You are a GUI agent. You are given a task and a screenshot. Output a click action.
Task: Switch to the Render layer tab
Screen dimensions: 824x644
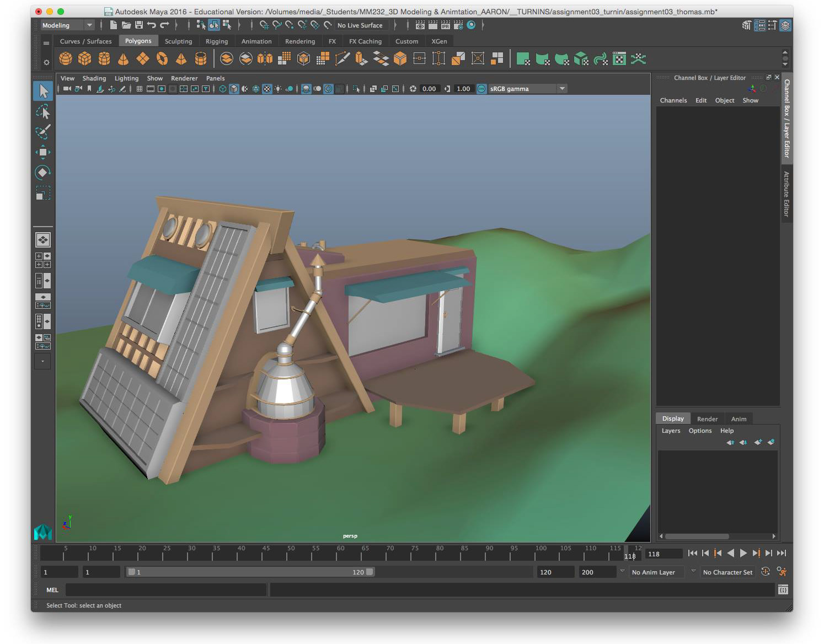point(707,419)
